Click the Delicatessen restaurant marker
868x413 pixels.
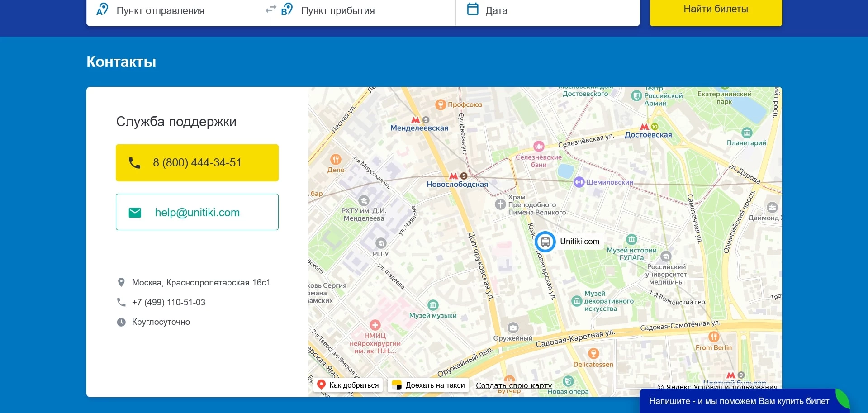pyautogui.click(x=593, y=354)
